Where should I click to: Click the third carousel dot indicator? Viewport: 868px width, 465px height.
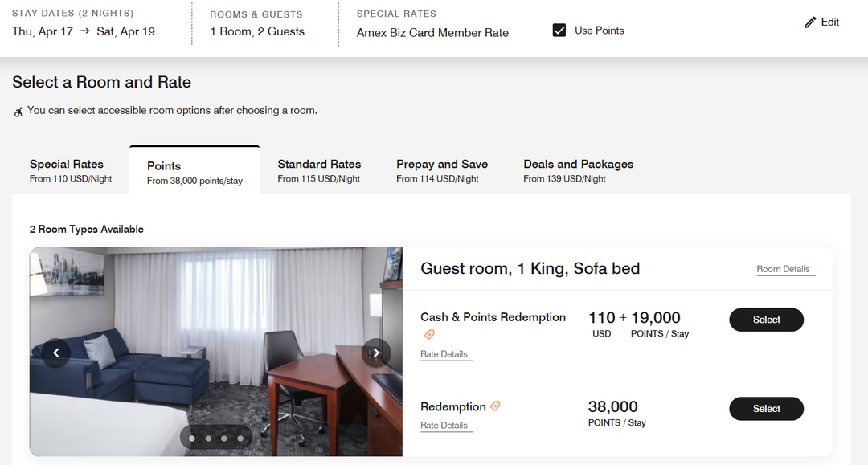coord(224,437)
